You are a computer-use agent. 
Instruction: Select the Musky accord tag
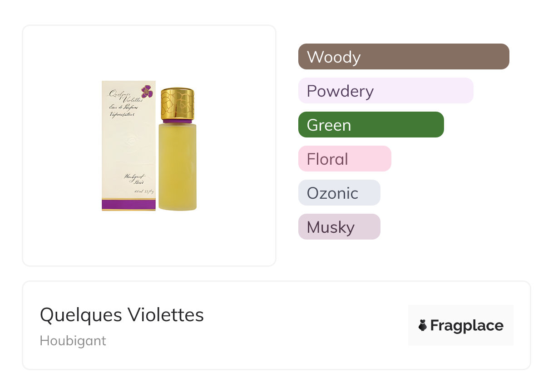pos(339,227)
